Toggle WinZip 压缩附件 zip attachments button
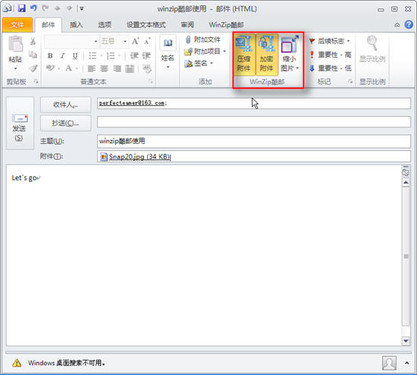The width and height of the screenshot is (417, 375). click(244, 54)
